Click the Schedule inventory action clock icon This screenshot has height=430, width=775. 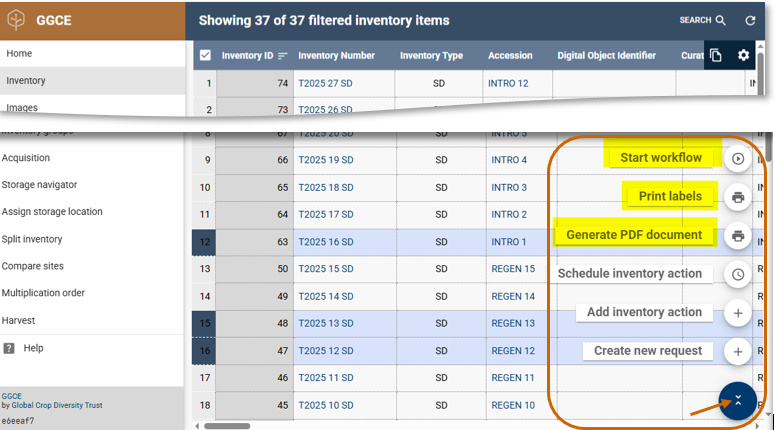(738, 274)
